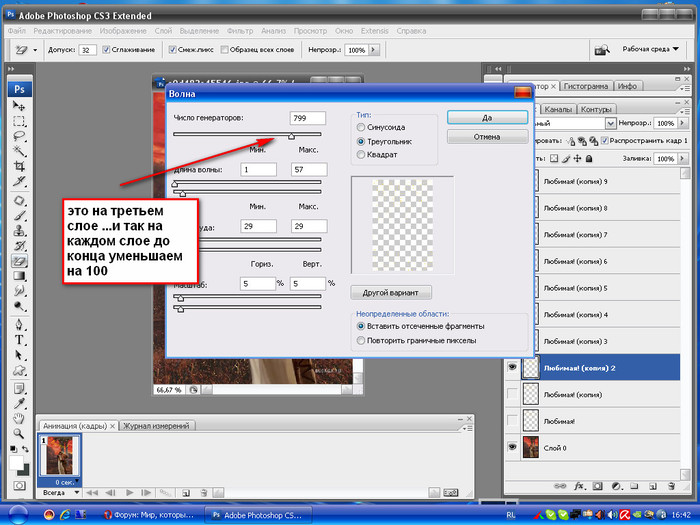Select the Clone Stamp tool

point(19,231)
